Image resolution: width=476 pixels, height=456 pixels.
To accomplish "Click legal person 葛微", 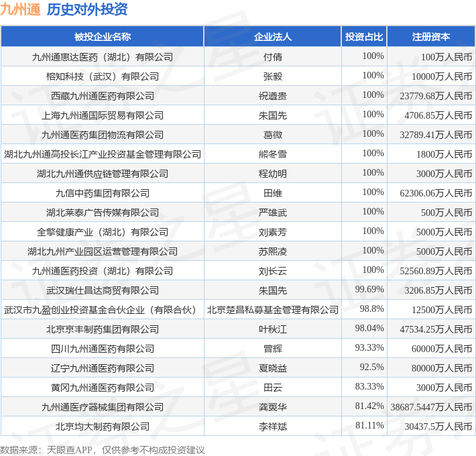I will coord(273,135).
